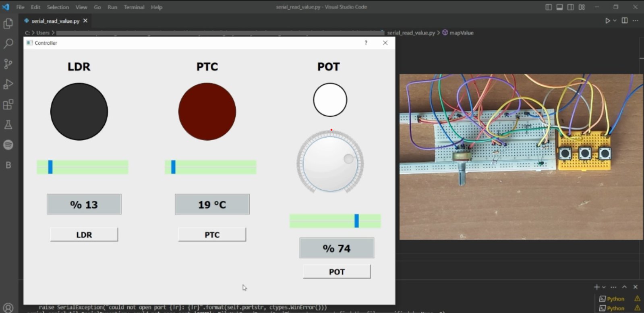Expand run button dropdown arrow

click(615, 21)
